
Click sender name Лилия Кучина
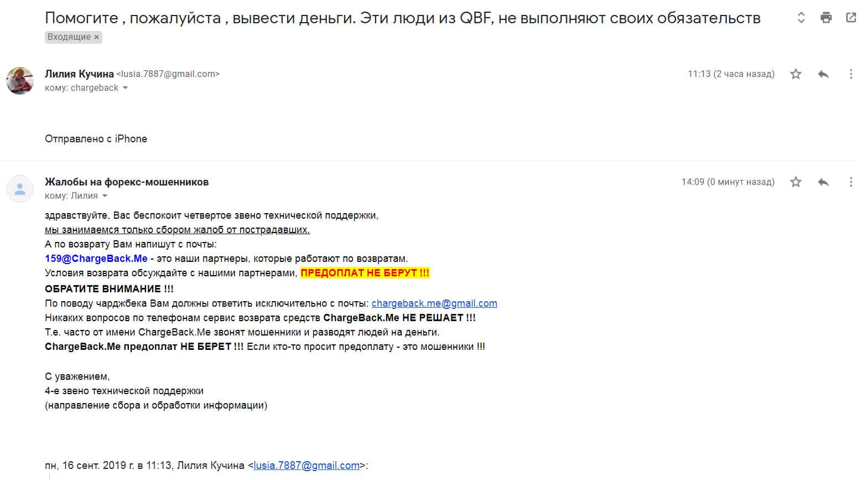coord(79,74)
